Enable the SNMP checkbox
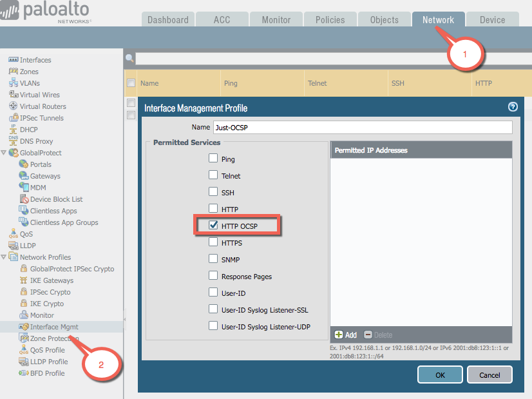Screen dimensions: 532x399 pyautogui.click(x=213, y=258)
